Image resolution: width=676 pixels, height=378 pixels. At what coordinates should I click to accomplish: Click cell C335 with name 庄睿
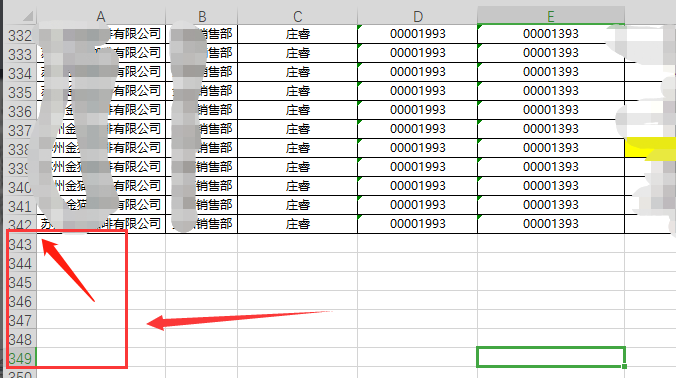[297, 91]
